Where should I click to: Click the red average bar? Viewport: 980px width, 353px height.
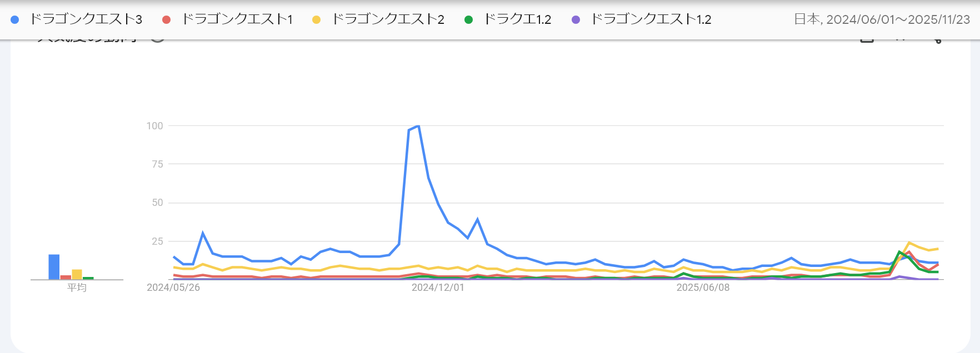[x=66, y=277]
